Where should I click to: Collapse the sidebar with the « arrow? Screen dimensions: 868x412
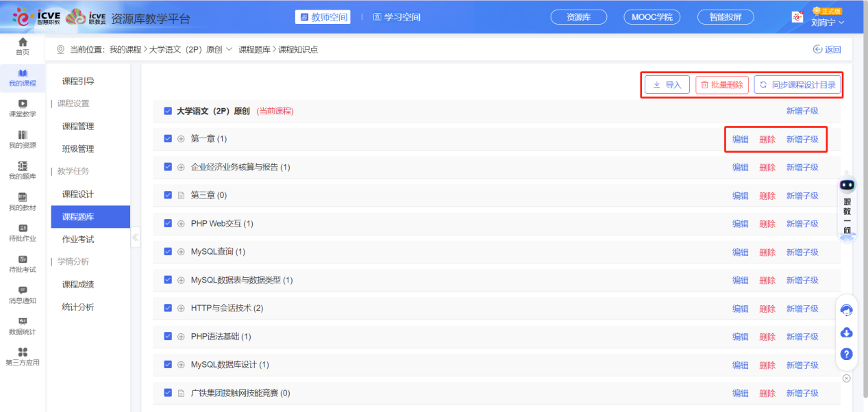135,237
